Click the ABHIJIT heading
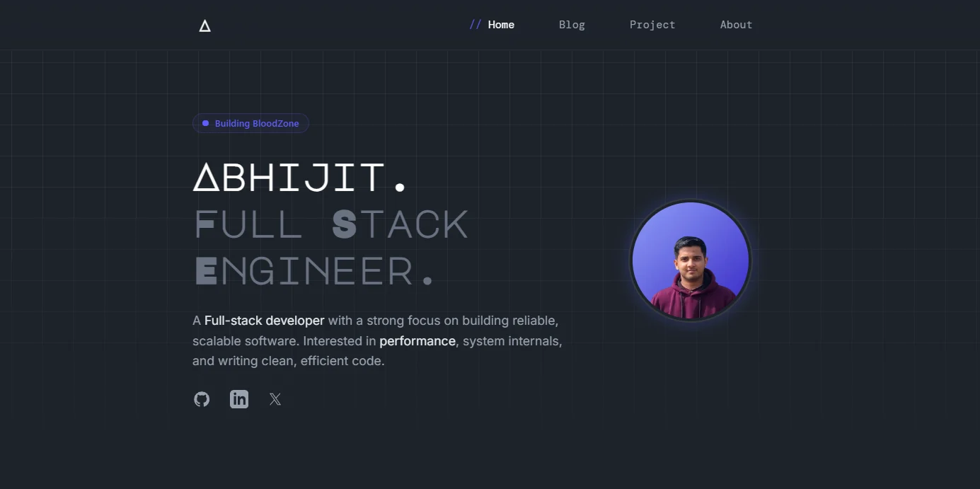This screenshot has width=980, height=489. coord(300,177)
